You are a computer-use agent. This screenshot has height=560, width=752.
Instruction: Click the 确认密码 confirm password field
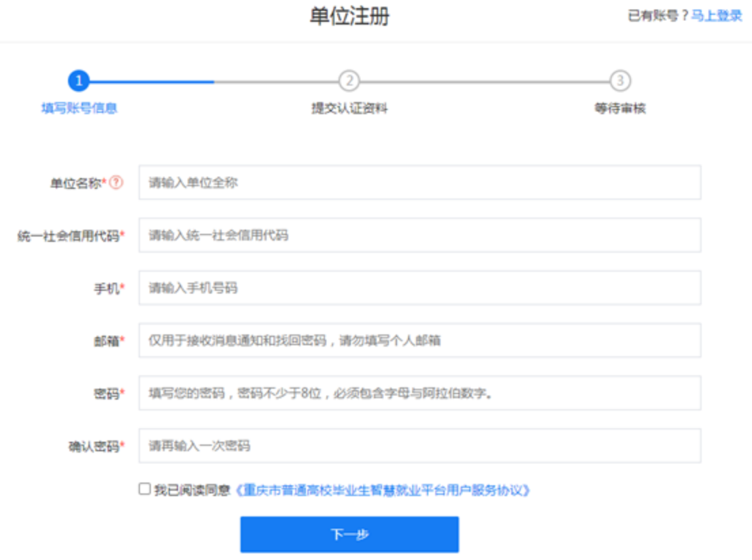click(x=420, y=446)
